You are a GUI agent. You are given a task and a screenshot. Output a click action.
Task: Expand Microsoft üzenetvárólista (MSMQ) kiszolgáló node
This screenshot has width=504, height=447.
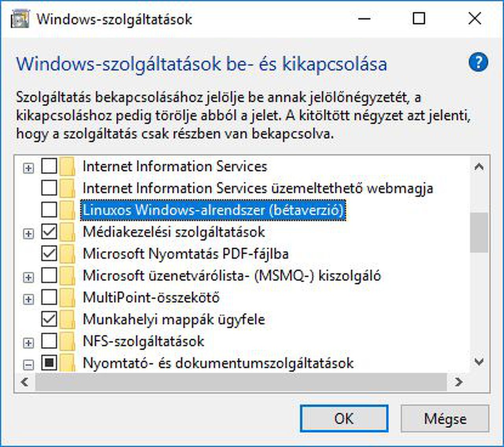point(28,277)
